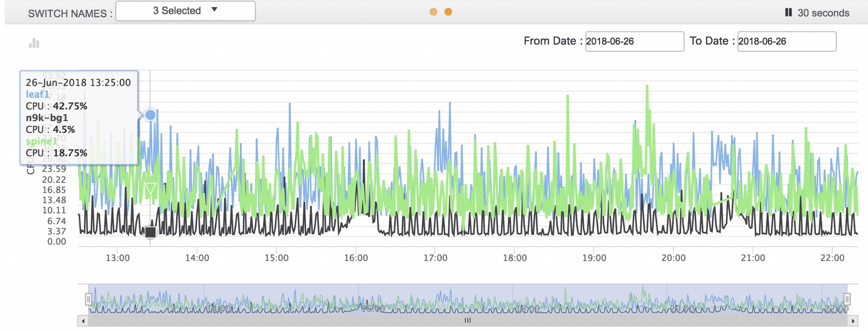
Task: Click the 14:00 time axis label
Action: tap(197, 258)
